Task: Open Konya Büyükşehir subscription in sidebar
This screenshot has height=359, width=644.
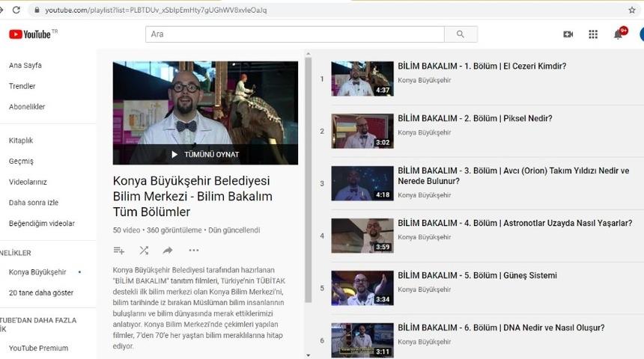Action: [37, 272]
